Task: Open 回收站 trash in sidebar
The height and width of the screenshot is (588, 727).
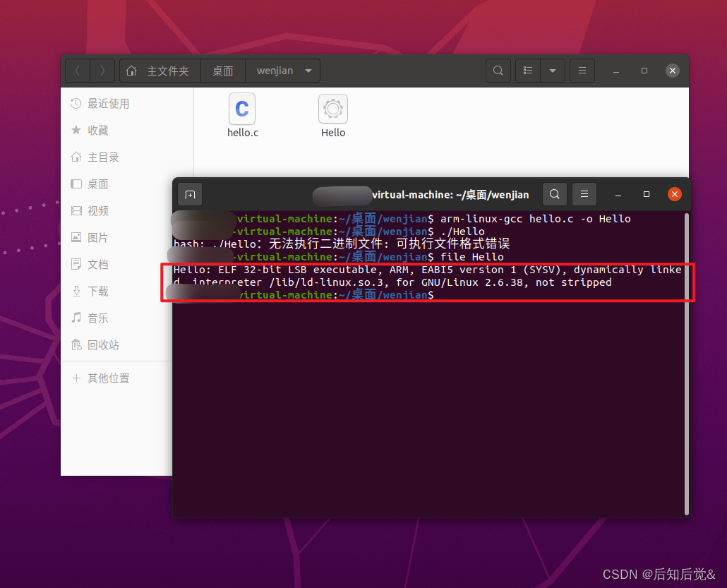Action: [x=117, y=345]
